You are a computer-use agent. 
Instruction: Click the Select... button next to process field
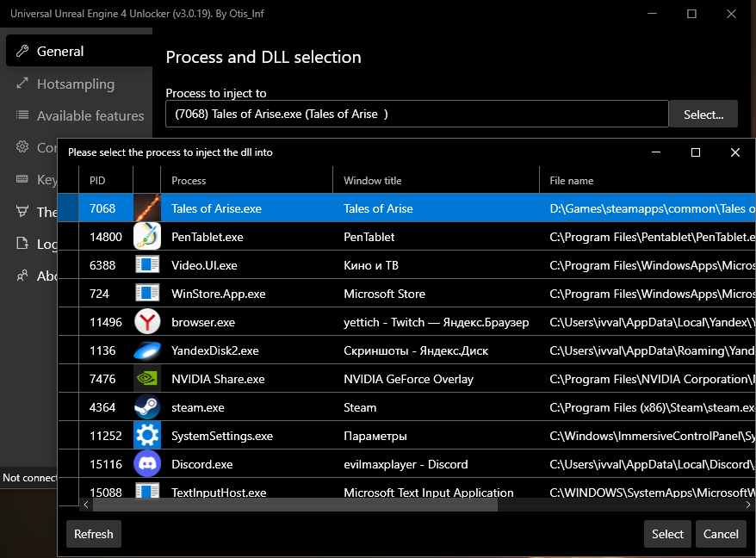(x=703, y=115)
